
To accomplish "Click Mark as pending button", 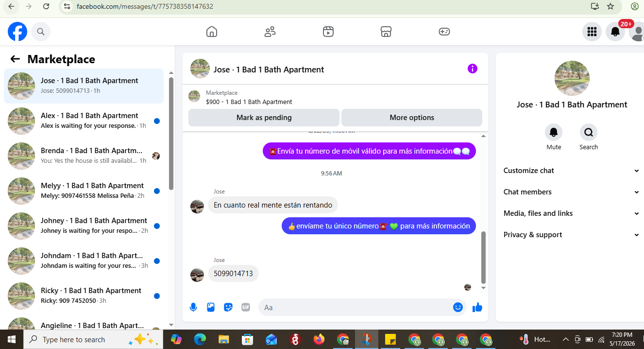I will coord(264,118).
